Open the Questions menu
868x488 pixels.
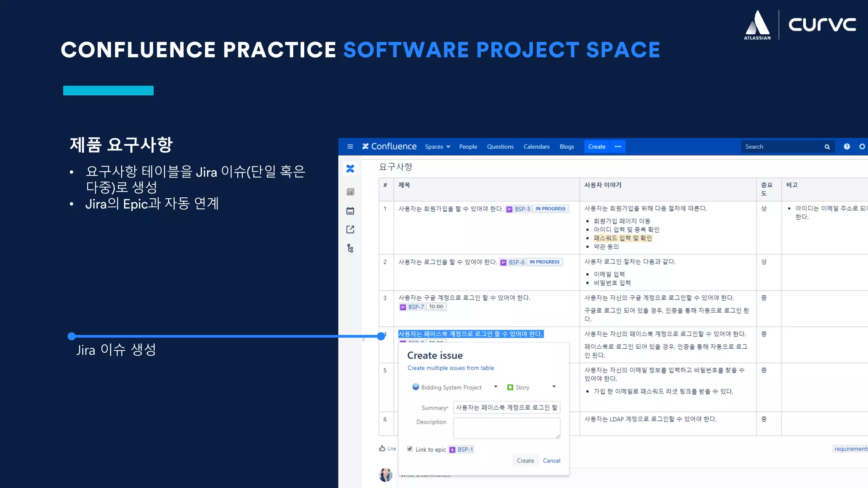coord(500,147)
